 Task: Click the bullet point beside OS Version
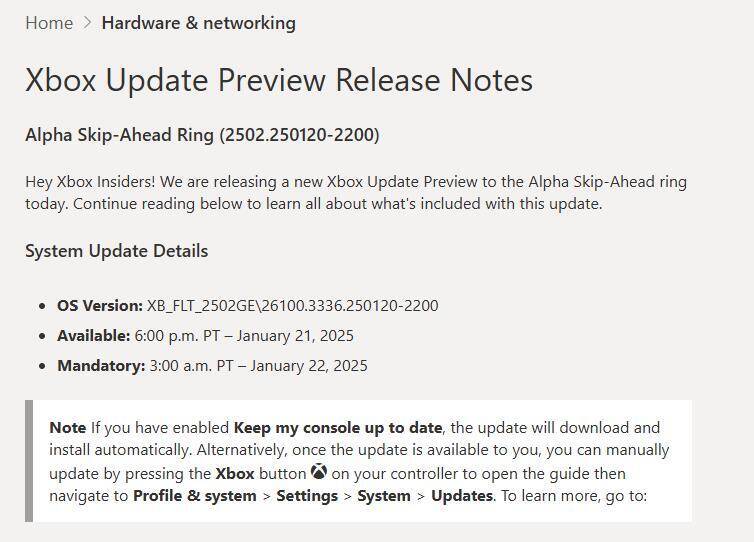42,306
